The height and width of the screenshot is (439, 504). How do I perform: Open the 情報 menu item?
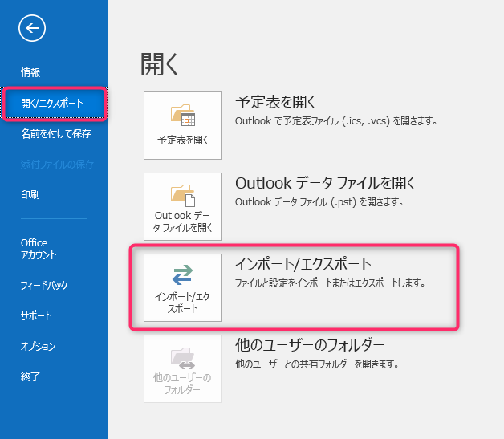(x=30, y=72)
